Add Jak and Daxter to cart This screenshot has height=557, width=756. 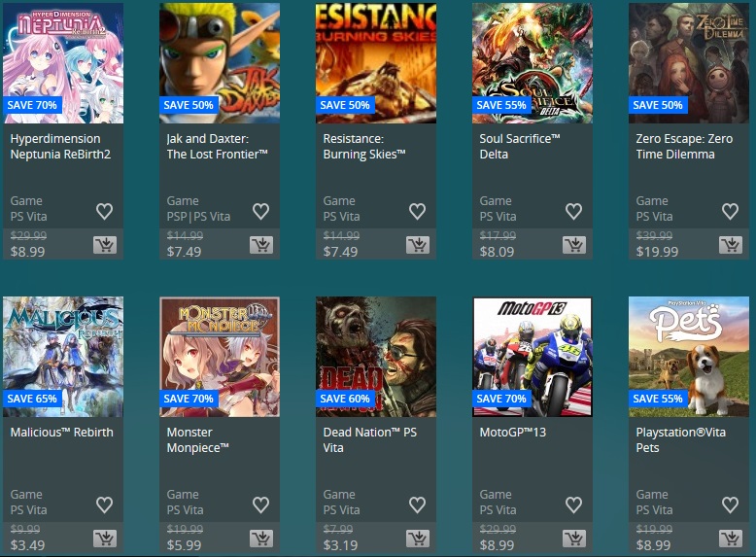tap(261, 245)
